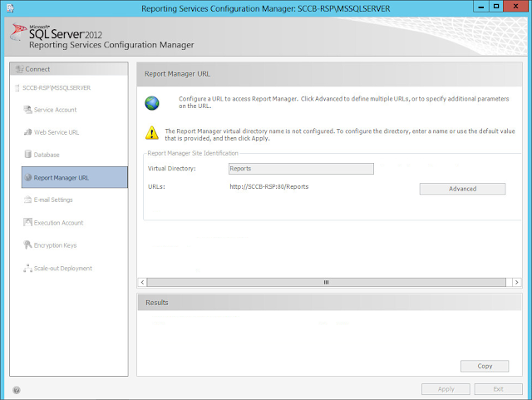Select the SCCB-RSP\MSSQLSERVER server node
The height and width of the screenshot is (400, 532).
pos(57,88)
